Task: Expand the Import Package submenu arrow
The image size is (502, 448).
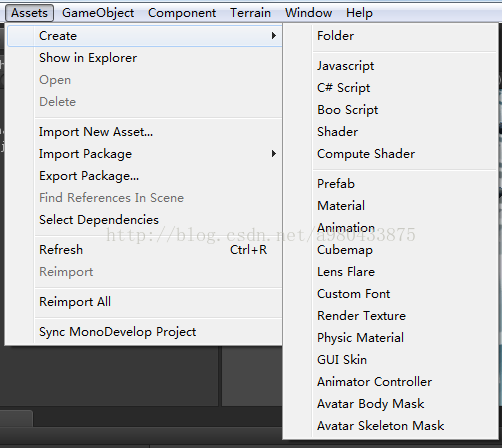Action: (274, 154)
